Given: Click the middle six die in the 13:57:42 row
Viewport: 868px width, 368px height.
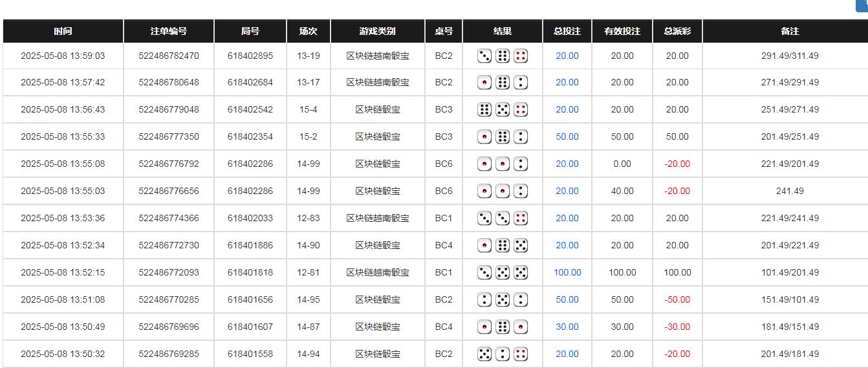Looking at the screenshot, I should (503, 83).
